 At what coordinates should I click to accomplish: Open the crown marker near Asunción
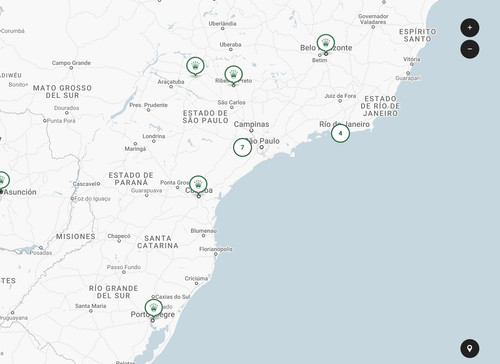[x=3, y=181]
